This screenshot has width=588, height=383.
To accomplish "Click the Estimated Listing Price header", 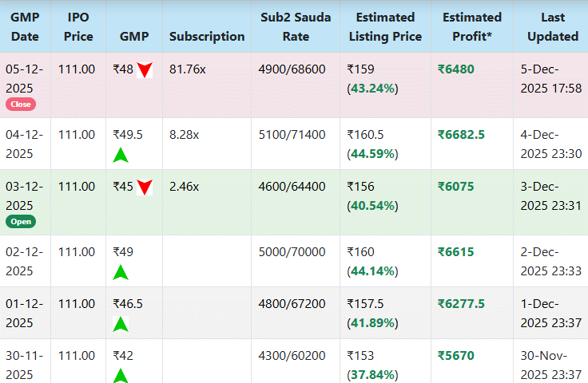I will [385, 26].
